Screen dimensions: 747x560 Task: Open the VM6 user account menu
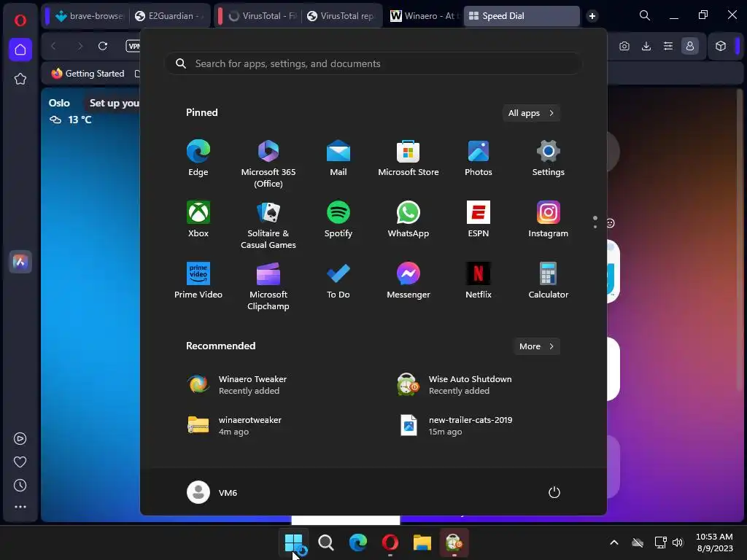(212, 492)
